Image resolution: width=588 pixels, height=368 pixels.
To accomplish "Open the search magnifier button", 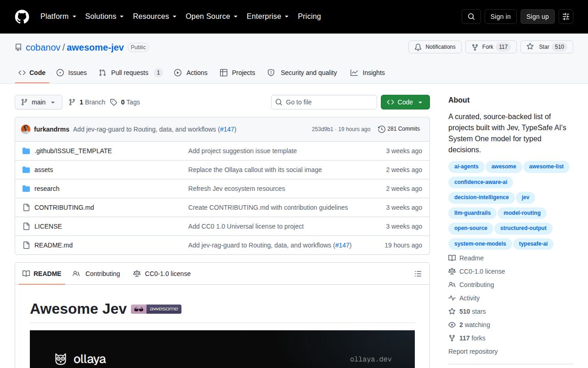I will click(x=471, y=17).
